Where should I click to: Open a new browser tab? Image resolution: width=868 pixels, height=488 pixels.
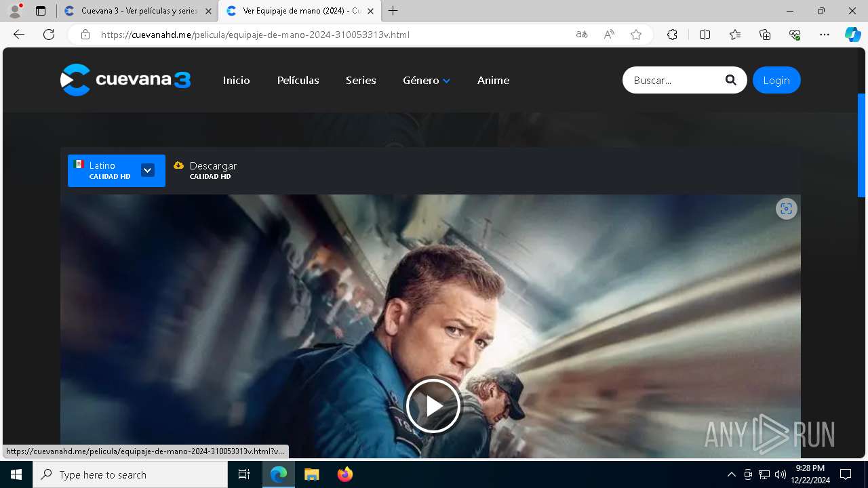point(393,11)
